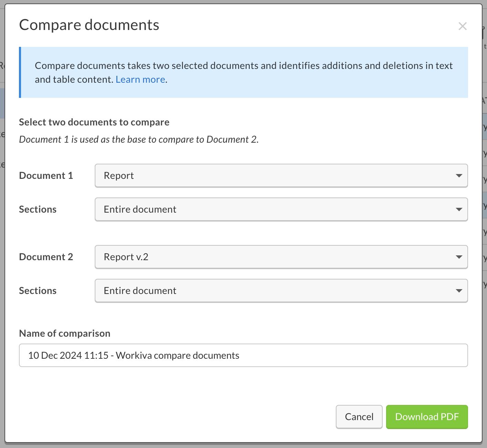The width and height of the screenshot is (487, 448).
Task: Click the 'Report v.2' document name
Action: point(126,257)
